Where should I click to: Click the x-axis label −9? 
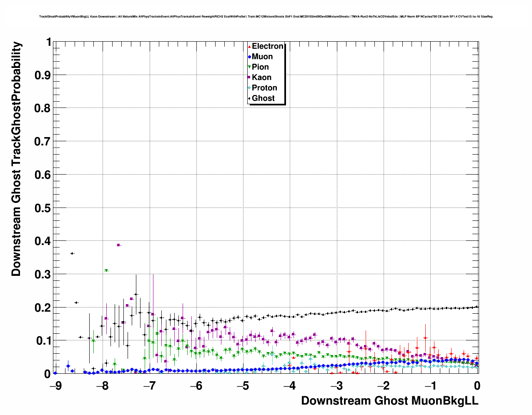(55, 385)
